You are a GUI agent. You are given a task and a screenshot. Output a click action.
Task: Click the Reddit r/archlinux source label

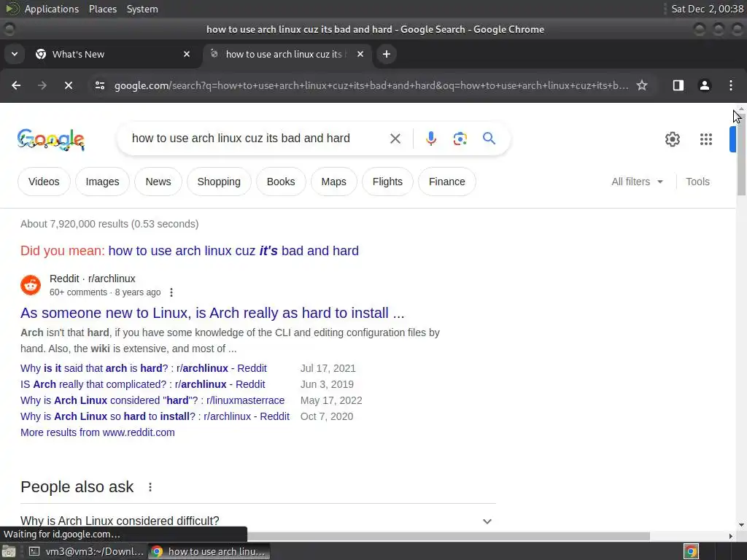click(93, 279)
